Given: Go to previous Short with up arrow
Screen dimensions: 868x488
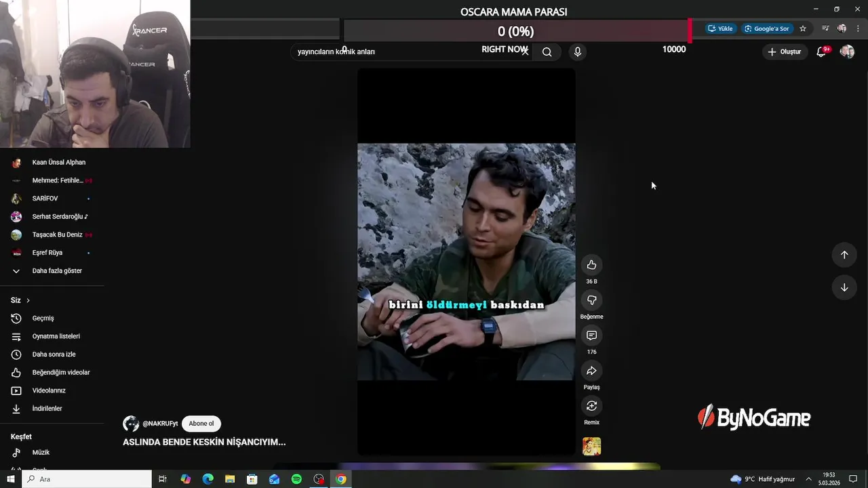Looking at the screenshot, I should (844, 255).
